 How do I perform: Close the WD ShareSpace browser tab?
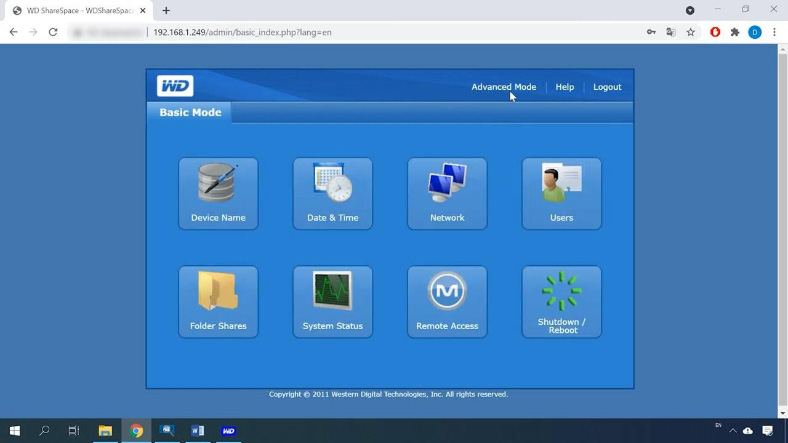pos(143,11)
